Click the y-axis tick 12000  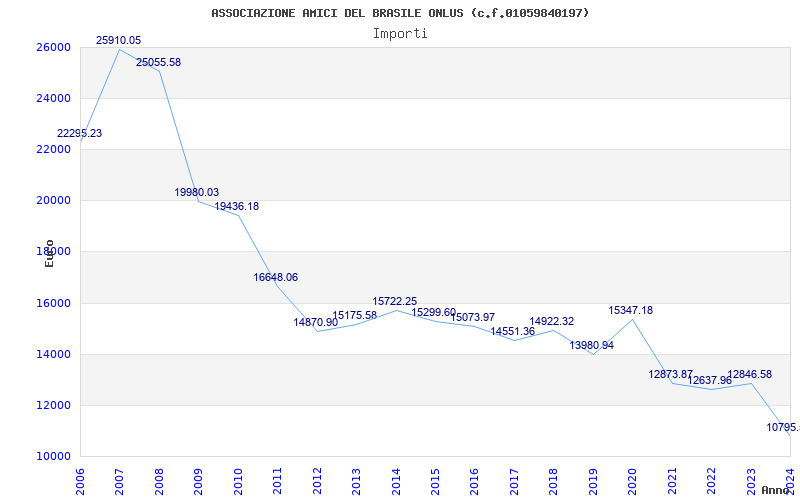(x=53, y=405)
